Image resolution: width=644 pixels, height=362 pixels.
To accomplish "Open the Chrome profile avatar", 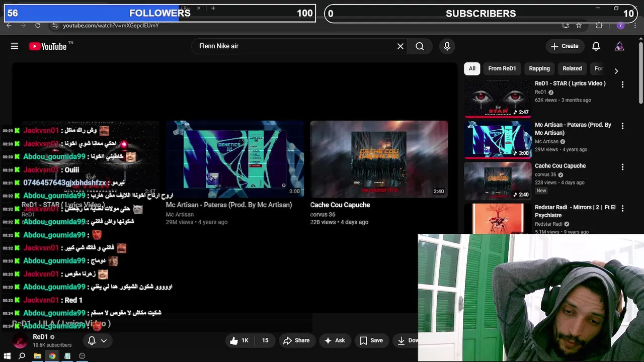I will click(621, 25).
